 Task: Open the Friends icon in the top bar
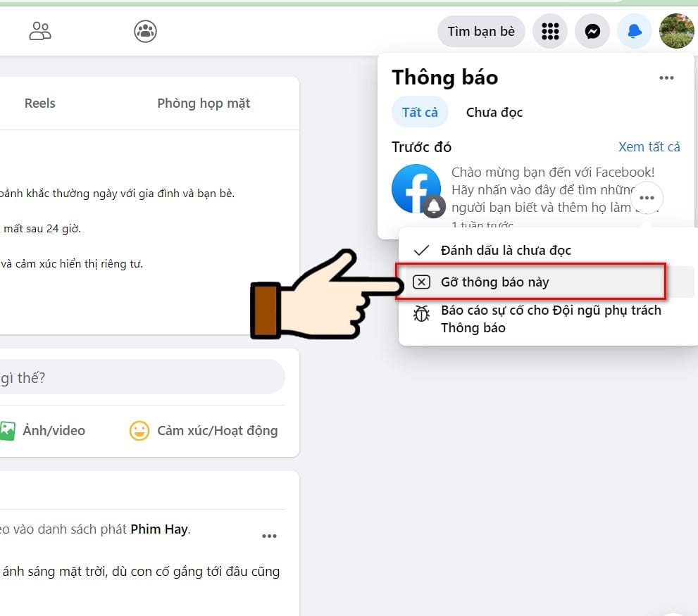pyautogui.click(x=40, y=31)
